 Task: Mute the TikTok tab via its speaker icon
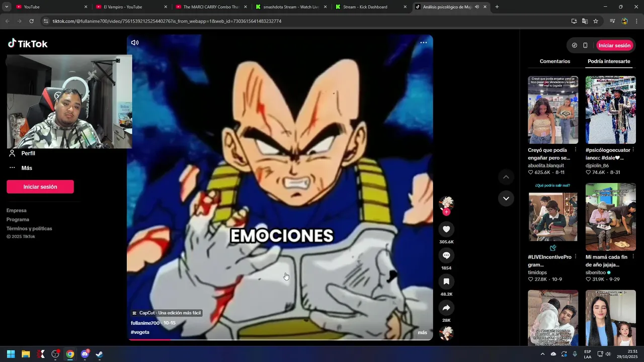click(477, 7)
